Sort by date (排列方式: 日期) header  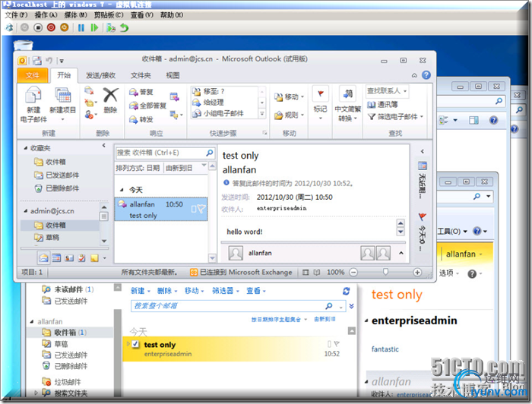(x=138, y=168)
